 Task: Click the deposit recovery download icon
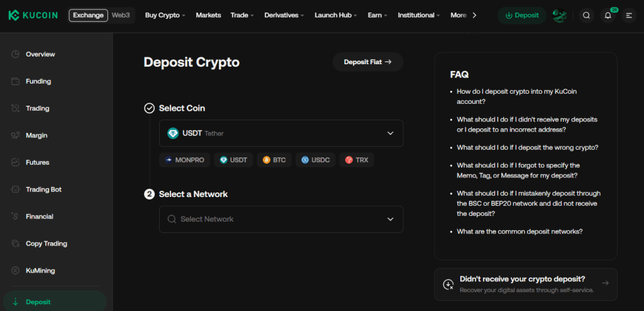(448, 285)
